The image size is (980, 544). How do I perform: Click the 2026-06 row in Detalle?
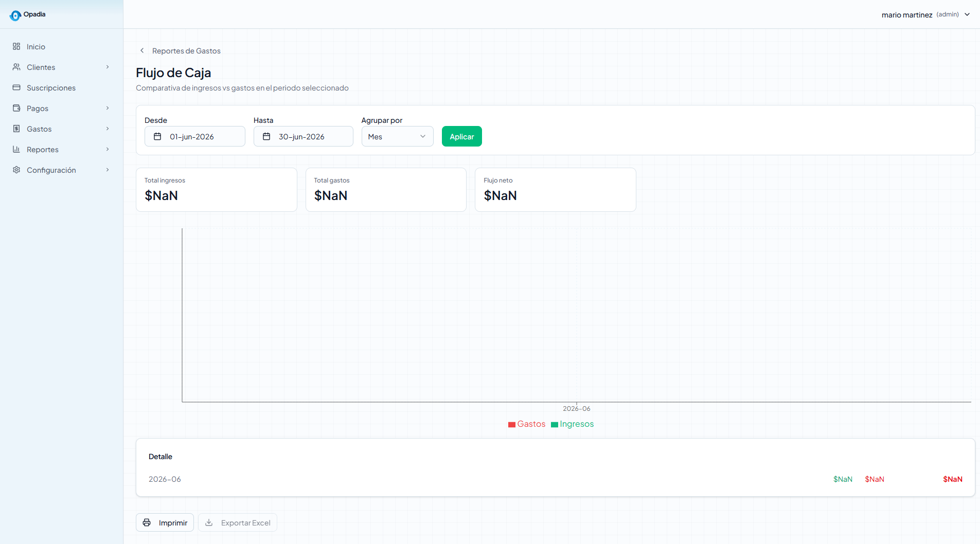(x=555, y=479)
